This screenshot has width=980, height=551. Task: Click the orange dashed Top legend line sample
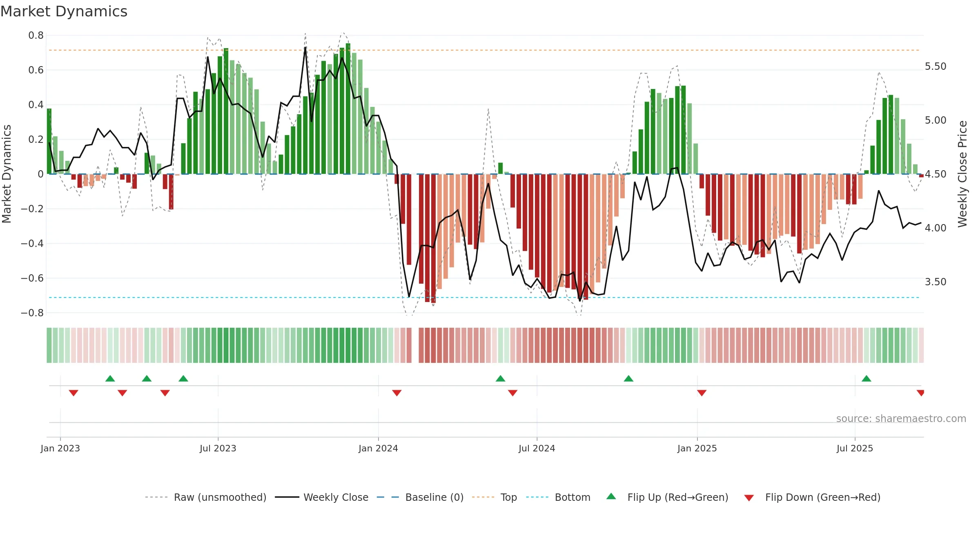(x=483, y=497)
